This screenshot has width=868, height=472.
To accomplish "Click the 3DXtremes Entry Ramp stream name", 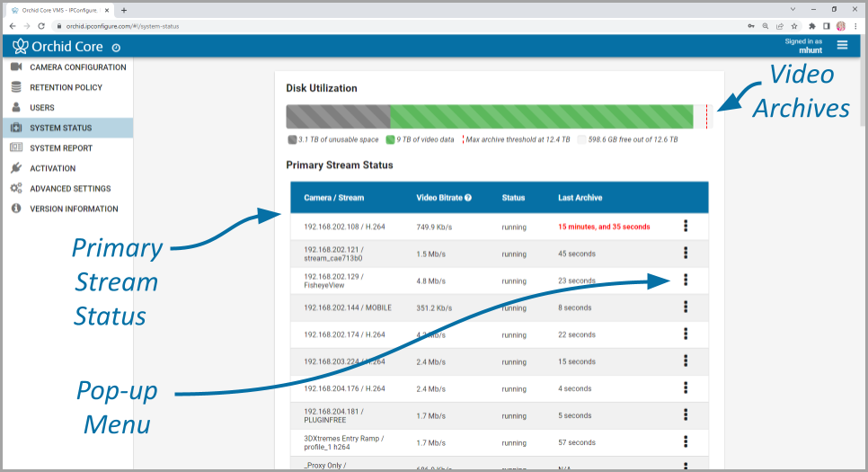I will 344,442.
